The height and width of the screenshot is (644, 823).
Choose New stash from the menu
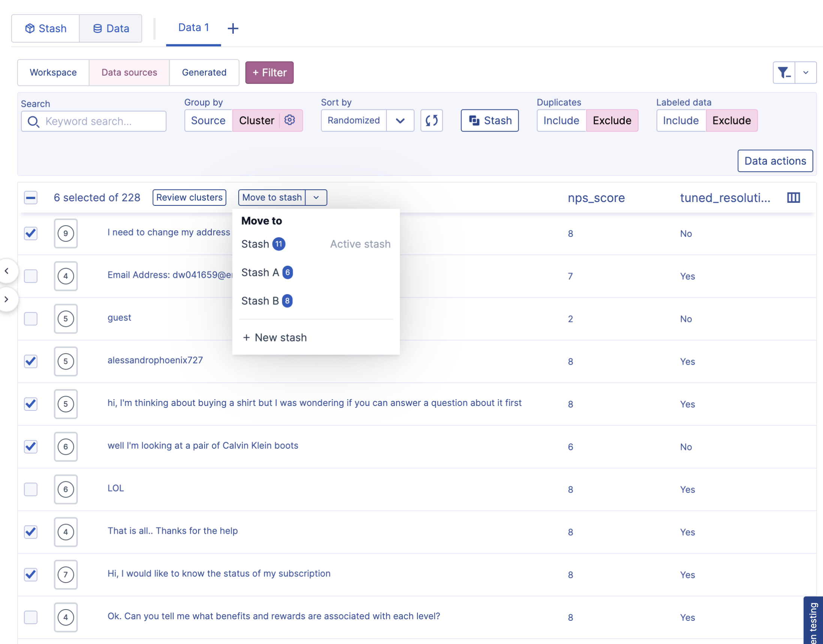point(275,337)
